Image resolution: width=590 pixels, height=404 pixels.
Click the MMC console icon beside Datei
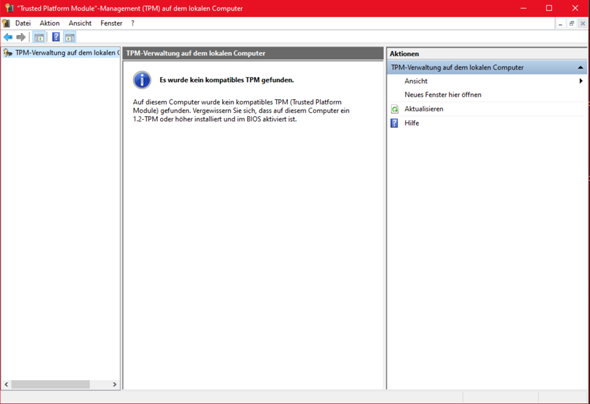click(6, 23)
